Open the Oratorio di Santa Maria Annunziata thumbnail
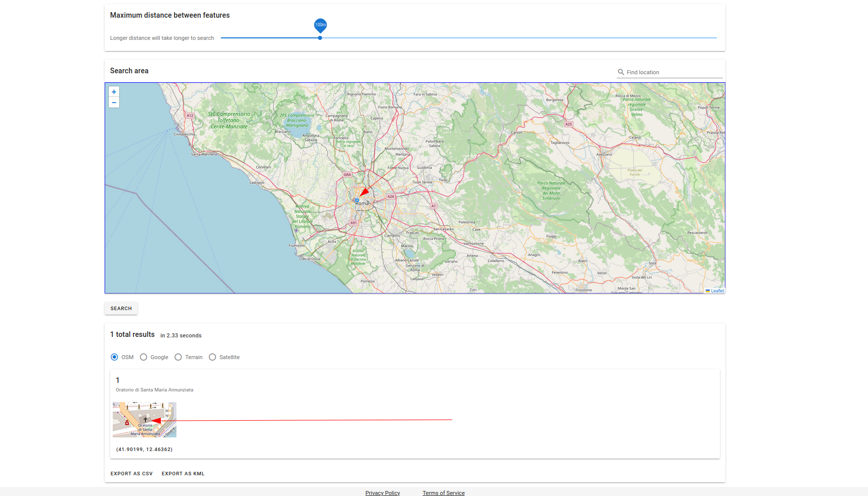The height and width of the screenshot is (496, 868). pos(145,420)
